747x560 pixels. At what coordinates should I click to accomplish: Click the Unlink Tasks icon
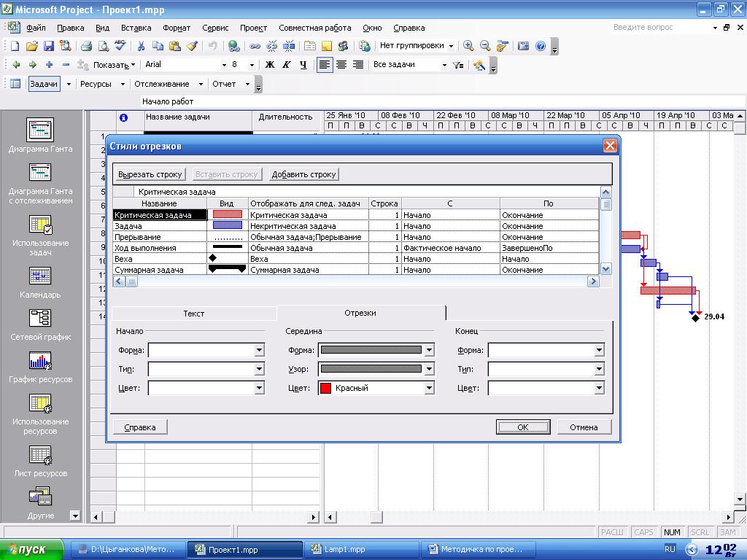271,46
